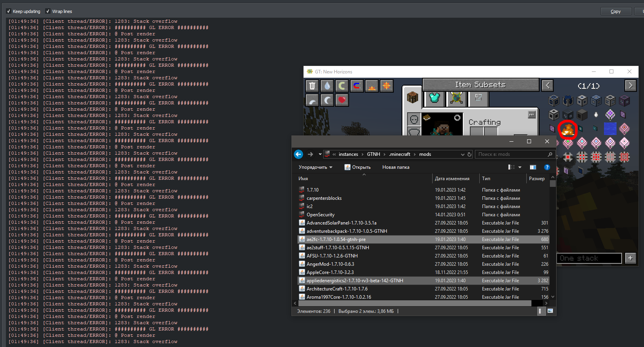Toggle the NEI magnet mode button
Viewport: 644px width, 347px height.
pos(357,86)
